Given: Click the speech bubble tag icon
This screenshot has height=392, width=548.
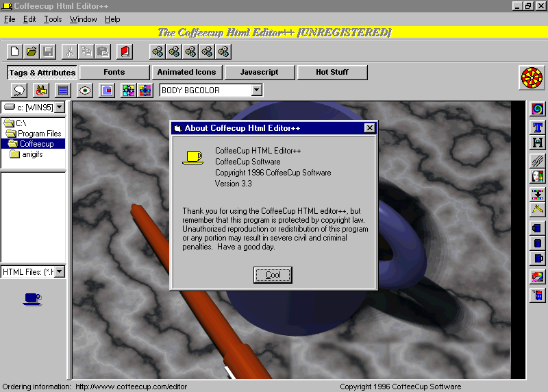Looking at the screenshot, I should coord(19,90).
